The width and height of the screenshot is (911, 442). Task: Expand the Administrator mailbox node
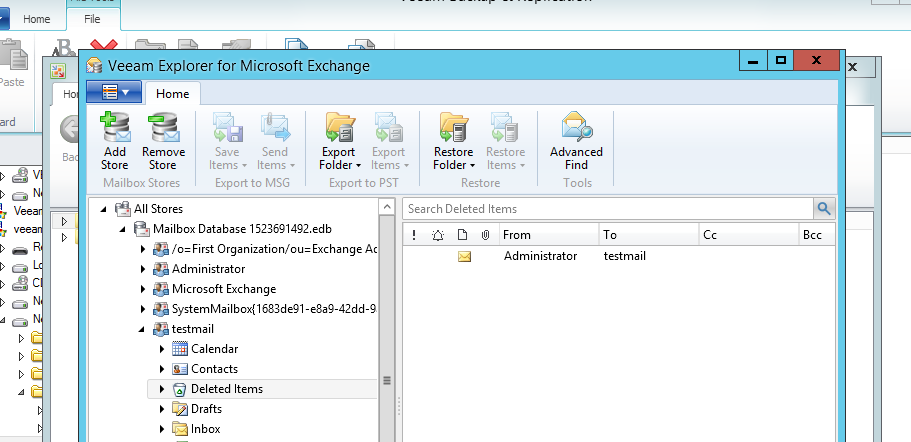(x=143, y=269)
